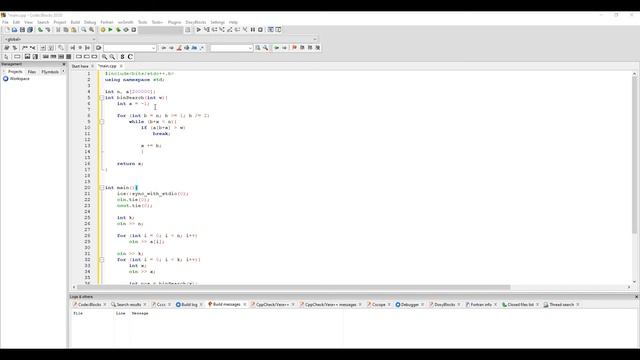Open the Search results log tab
The width and height of the screenshot is (640, 360).
[129, 304]
